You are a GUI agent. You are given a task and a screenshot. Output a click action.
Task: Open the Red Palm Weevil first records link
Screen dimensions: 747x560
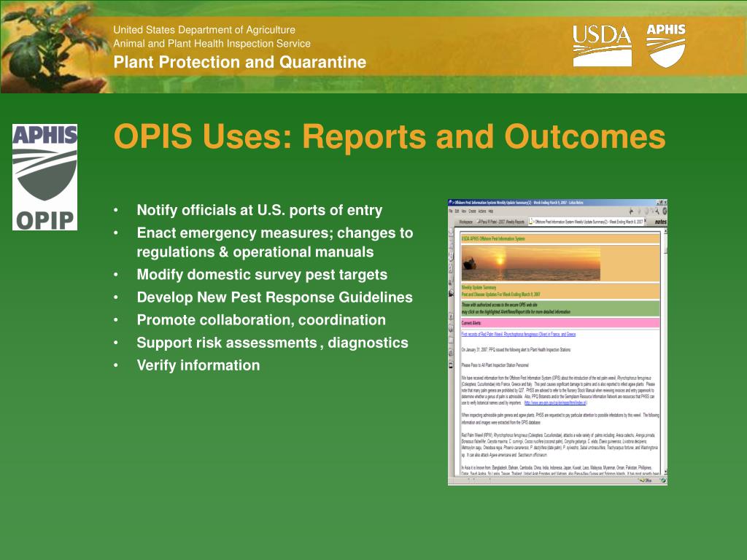click(x=519, y=334)
